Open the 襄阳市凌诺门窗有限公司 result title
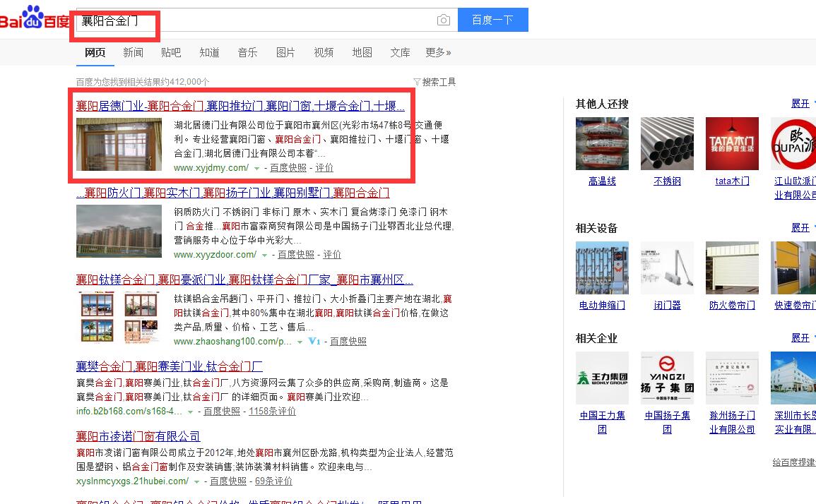The image size is (816, 504). click(x=138, y=436)
